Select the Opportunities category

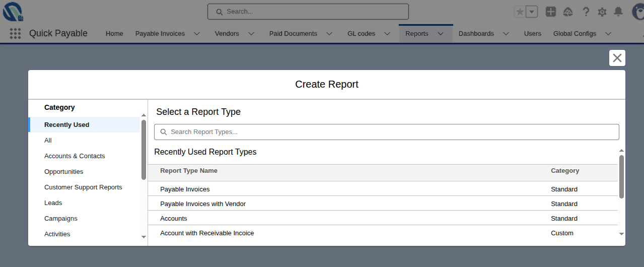[85, 172]
